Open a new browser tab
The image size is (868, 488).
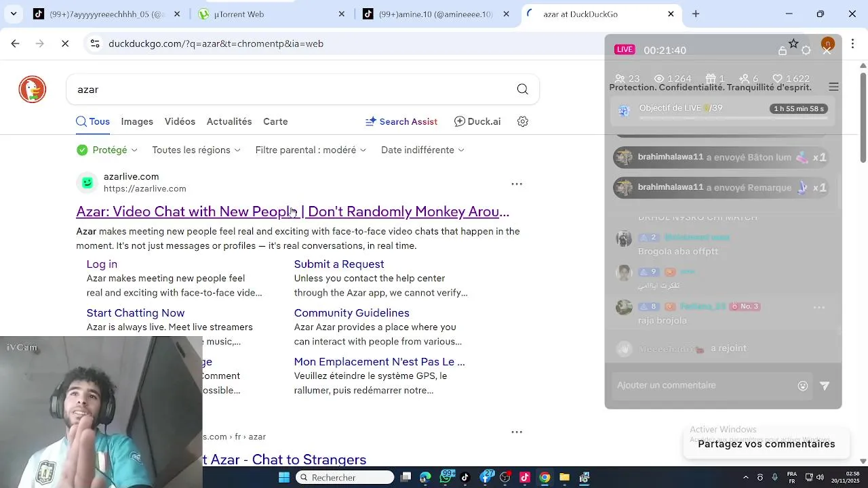coord(696,14)
